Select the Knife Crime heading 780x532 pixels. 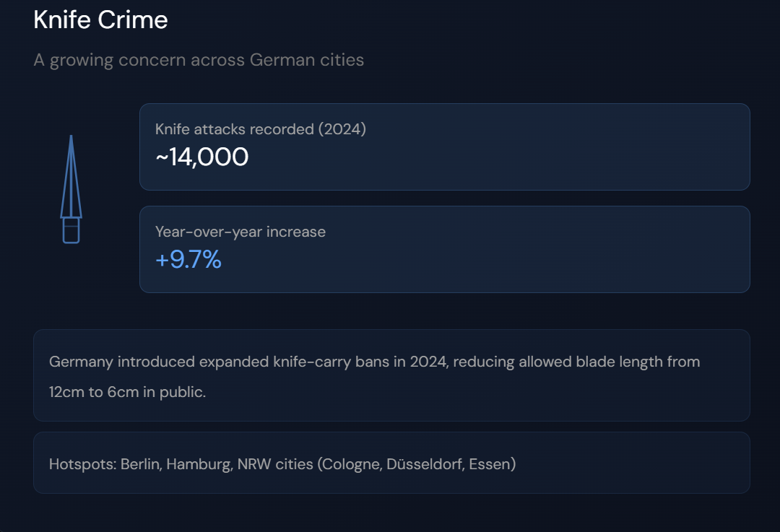tap(100, 20)
